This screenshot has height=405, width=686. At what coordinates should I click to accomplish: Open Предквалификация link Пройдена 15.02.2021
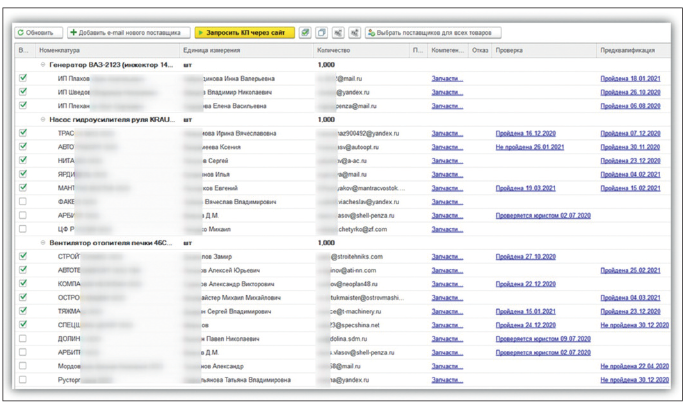tap(630, 189)
